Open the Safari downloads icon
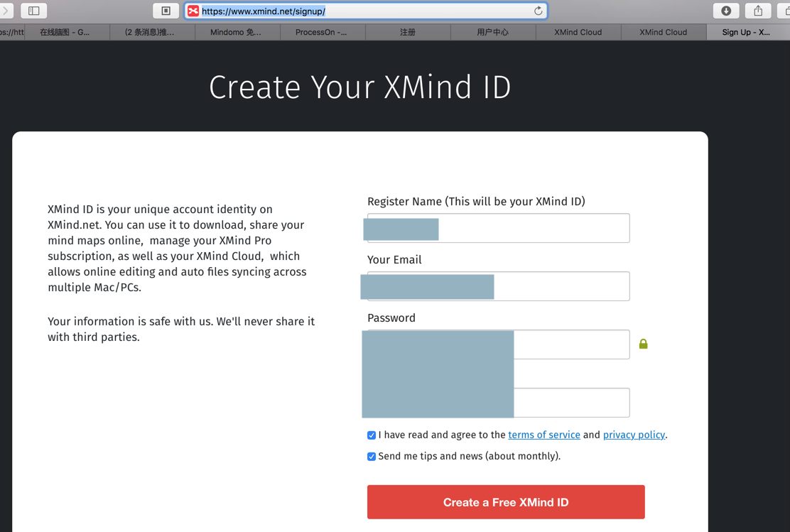Screen dimensions: 790x532 pos(726,11)
